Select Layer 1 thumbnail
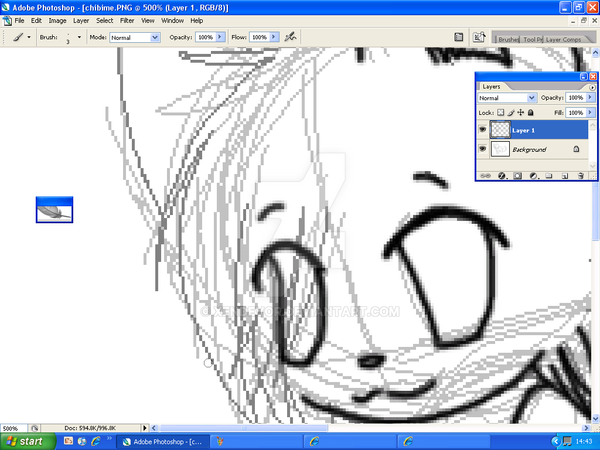The height and width of the screenshot is (450, 600). click(x=500, y=130)
